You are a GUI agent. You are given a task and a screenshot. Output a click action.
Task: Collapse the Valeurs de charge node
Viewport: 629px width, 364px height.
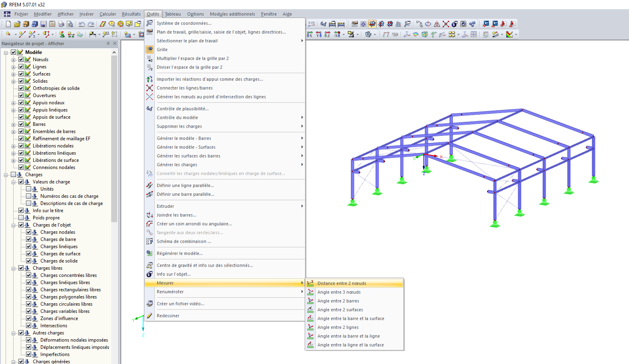tap(13, 182)
